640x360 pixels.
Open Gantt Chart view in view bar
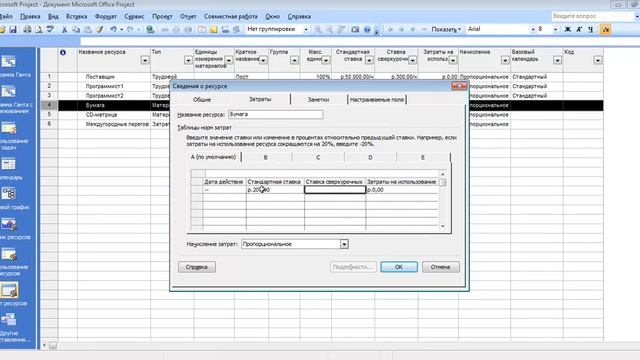[9, 62]
